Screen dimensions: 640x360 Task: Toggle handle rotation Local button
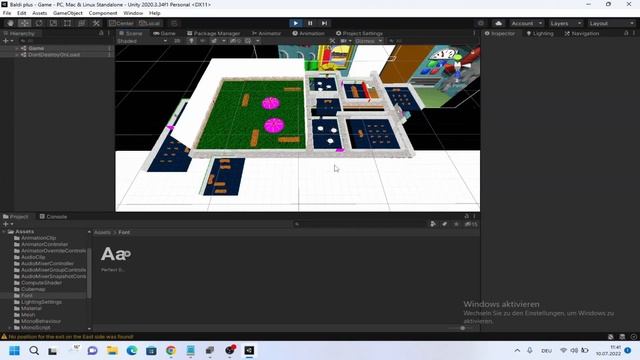(x=149, y=23)
